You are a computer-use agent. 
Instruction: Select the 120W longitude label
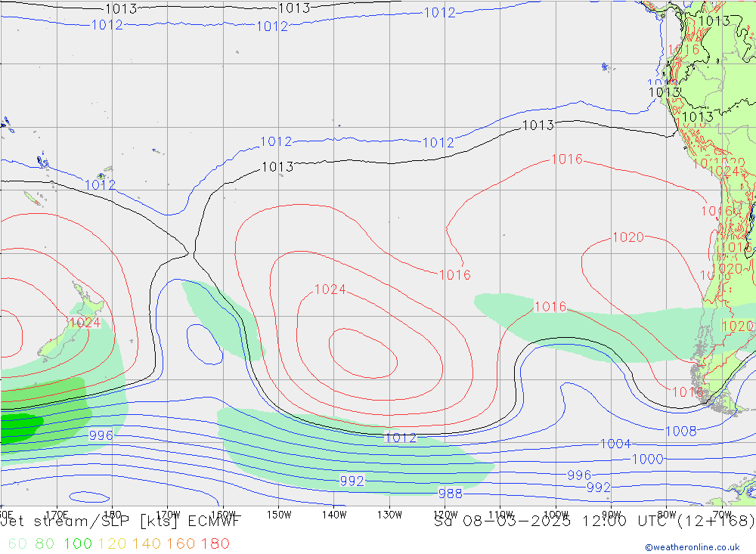click(x=445, y=515)
